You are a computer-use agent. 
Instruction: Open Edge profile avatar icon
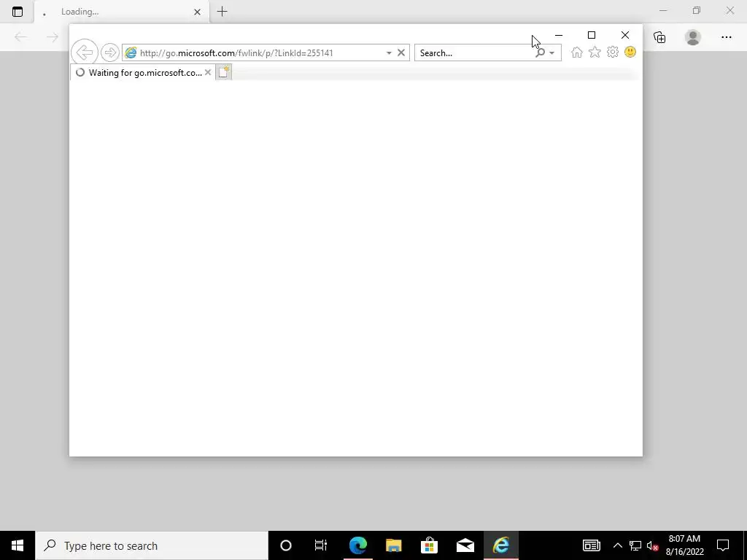click(693, 37)
